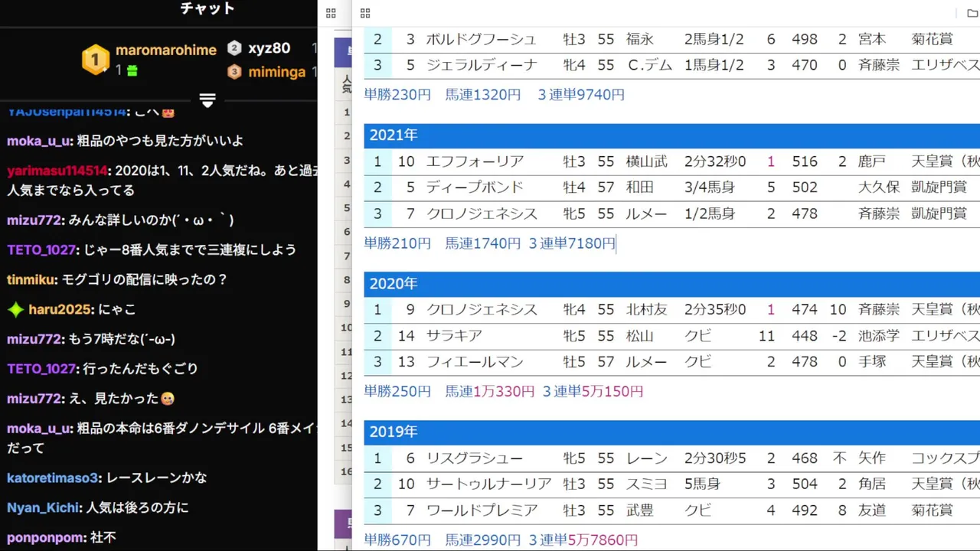Click the message モグゴリの配信に映ったの？
Screen dimensions: 980x551
[145, 279]
